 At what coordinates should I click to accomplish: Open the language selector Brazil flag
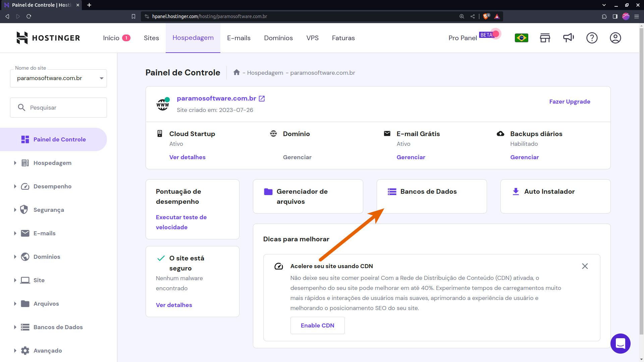pos(521,38)
